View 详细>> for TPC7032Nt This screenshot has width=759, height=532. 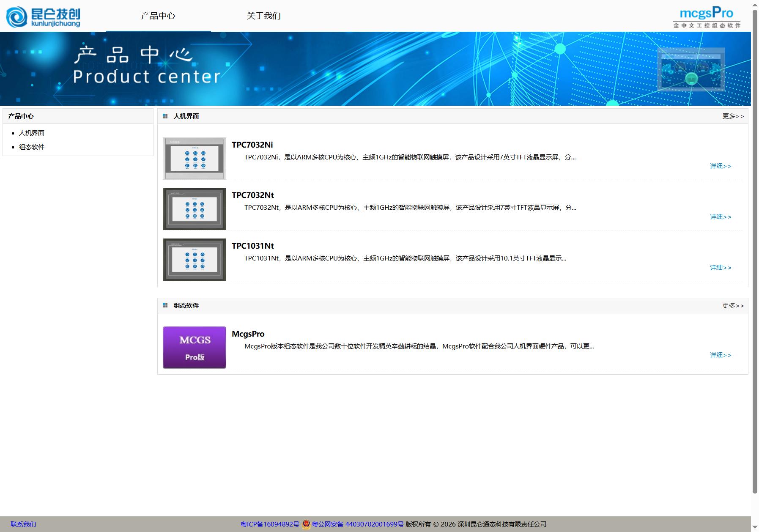pyautogui.click(x=721, y=217)
